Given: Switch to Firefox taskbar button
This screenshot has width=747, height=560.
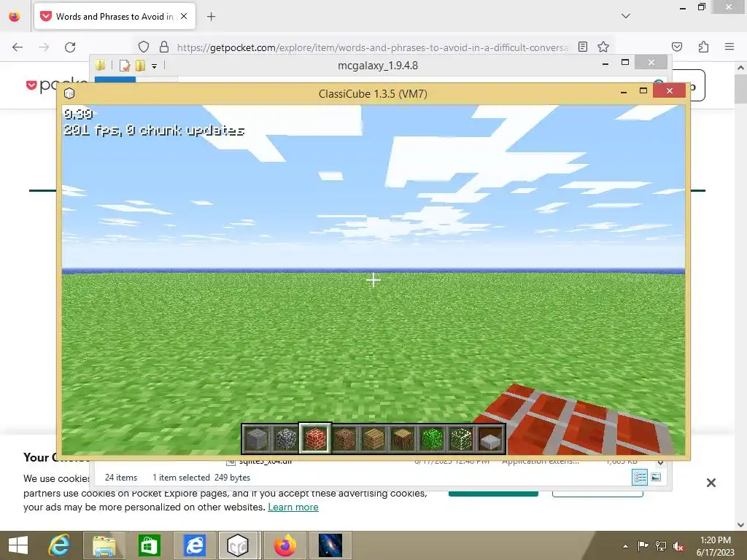Looking at the screenshot, I should tap(285, 545).
